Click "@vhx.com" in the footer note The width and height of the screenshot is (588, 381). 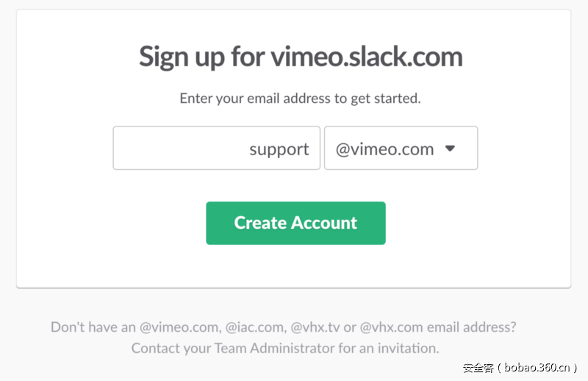pyautogui.click(x=391, y=327)
